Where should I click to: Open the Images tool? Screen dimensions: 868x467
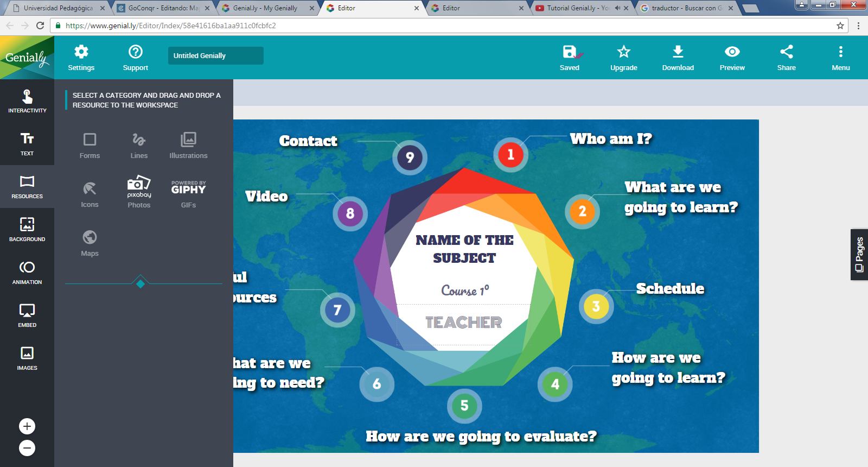tap(27, 358)
